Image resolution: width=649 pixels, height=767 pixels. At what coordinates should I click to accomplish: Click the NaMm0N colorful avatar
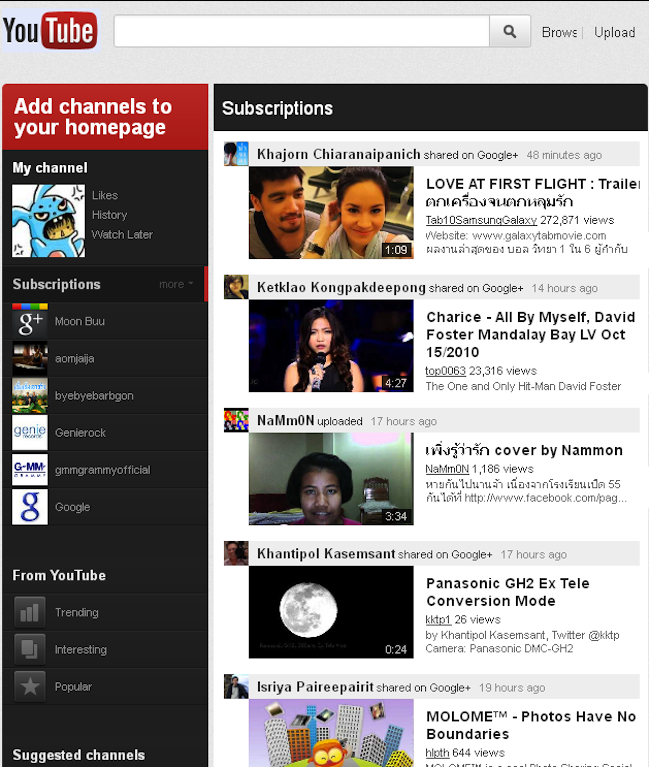236,420
